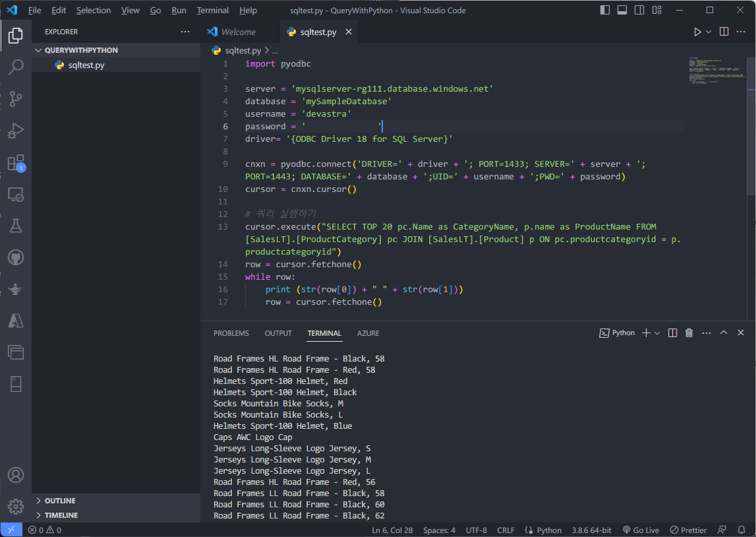Maximize the panel size chevron

tap(724, 333)
